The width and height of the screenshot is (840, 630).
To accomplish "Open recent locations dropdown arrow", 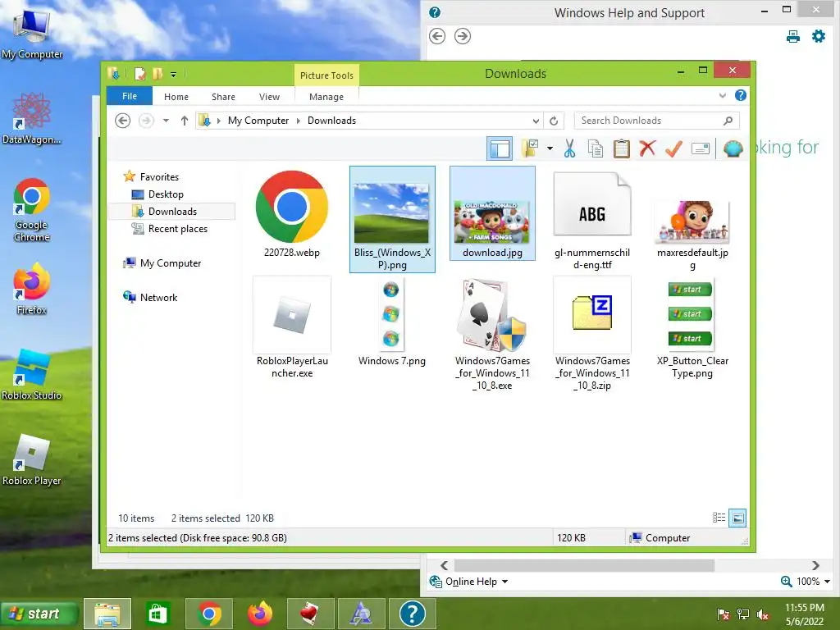I will 166,121.
